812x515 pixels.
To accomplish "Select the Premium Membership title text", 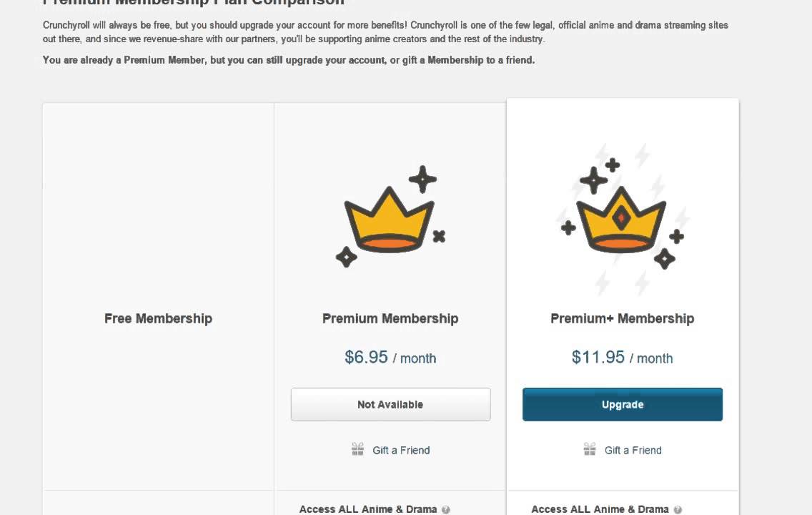I will pos(390,318).
